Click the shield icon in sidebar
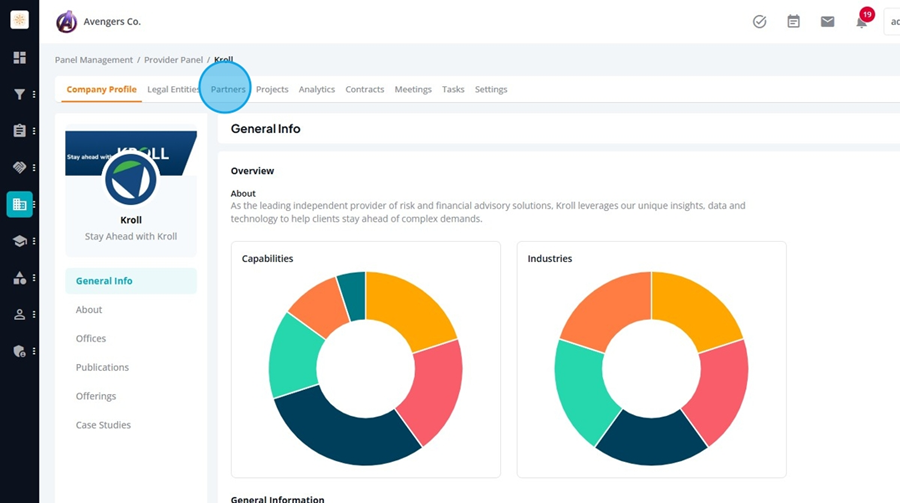The width and height of the screenshot is (900, 503). click(20, 351)
